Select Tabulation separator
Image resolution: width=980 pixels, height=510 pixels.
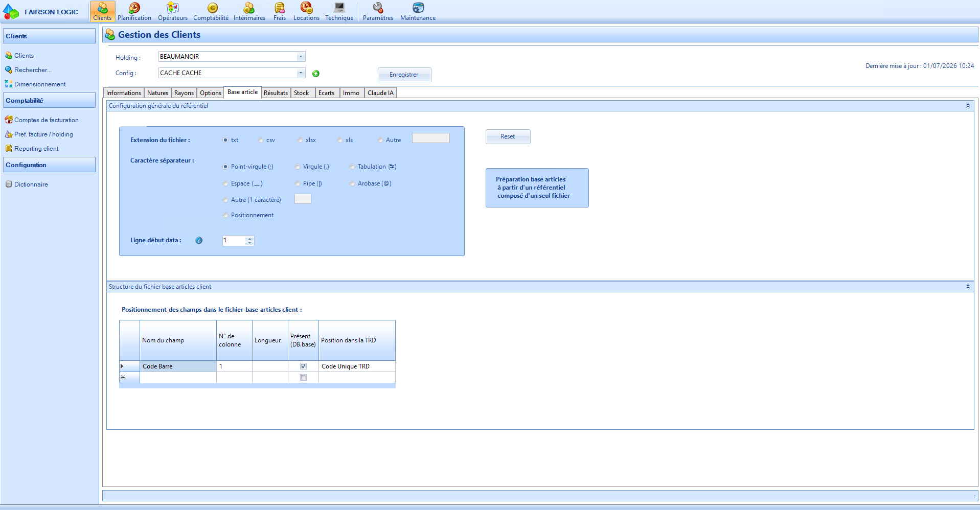(x=352, y=167)
